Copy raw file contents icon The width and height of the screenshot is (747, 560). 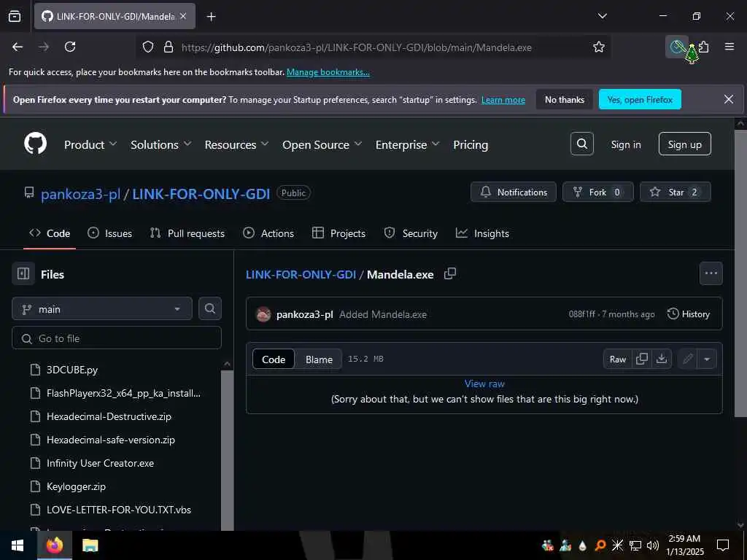[x=642, y=359]
